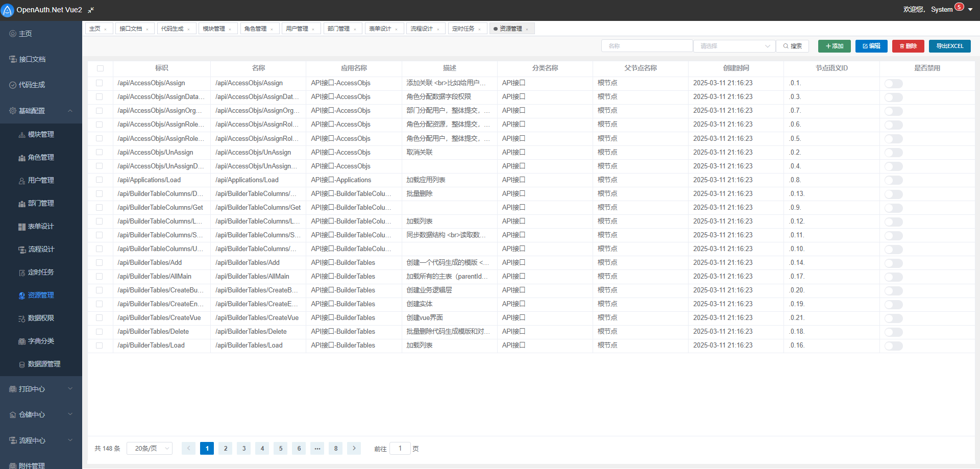Tick the select-all checkbox in the table header
Viewport: 980px width, 469px height.
point(100,68)
